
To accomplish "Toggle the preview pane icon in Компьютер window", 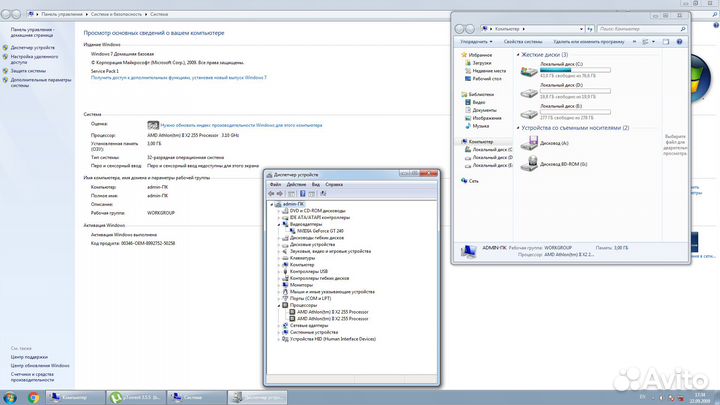I will coord(666,42).
